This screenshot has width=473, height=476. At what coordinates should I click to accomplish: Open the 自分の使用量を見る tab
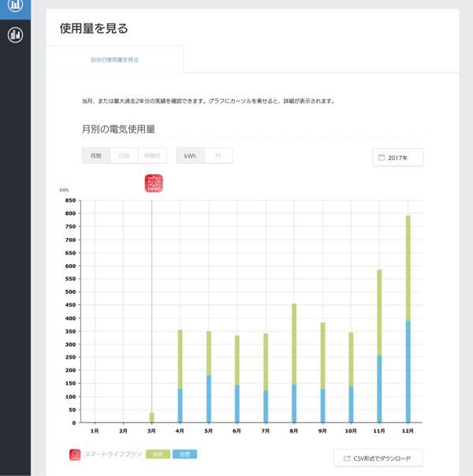(x=115, y=60)
